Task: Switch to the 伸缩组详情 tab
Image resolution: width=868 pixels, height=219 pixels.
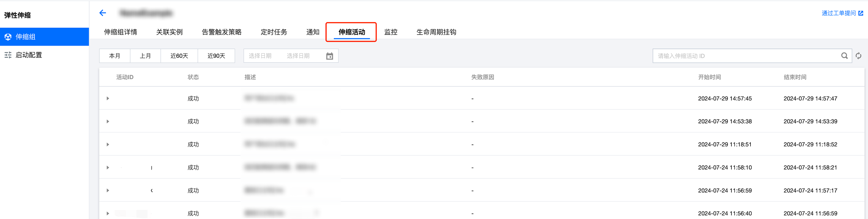Action: pyautogui.click(x=121, y=32)
